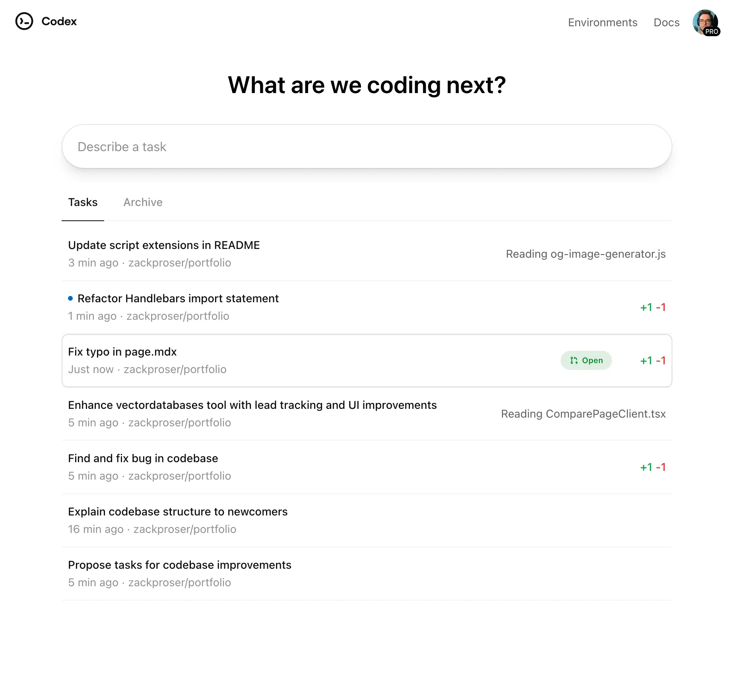Open the Docs page
Viewport: 734px width, 700px height.
click(x=666, y=22)
